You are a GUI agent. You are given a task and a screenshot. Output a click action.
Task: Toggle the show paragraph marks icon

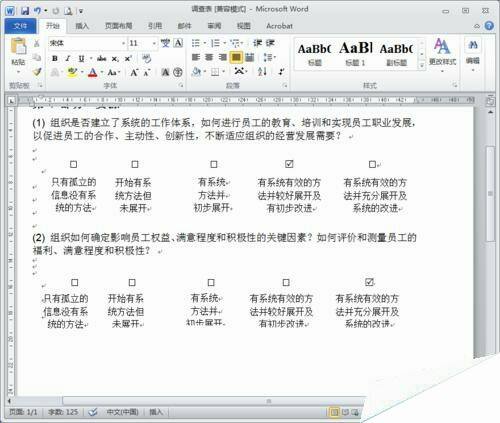pyautogui.click(x=282, y=71)
